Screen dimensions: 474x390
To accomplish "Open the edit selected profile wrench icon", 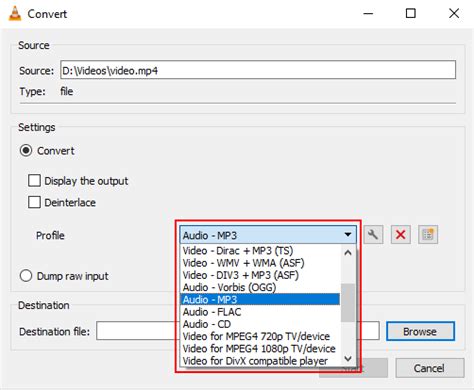I will coord(373,235).
